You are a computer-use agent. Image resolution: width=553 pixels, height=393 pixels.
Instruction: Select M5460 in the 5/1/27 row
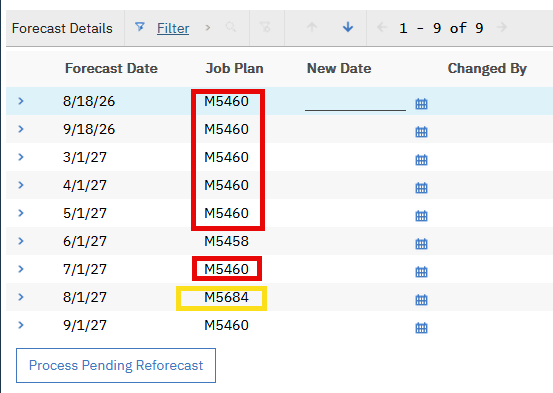tap(226, 213)
